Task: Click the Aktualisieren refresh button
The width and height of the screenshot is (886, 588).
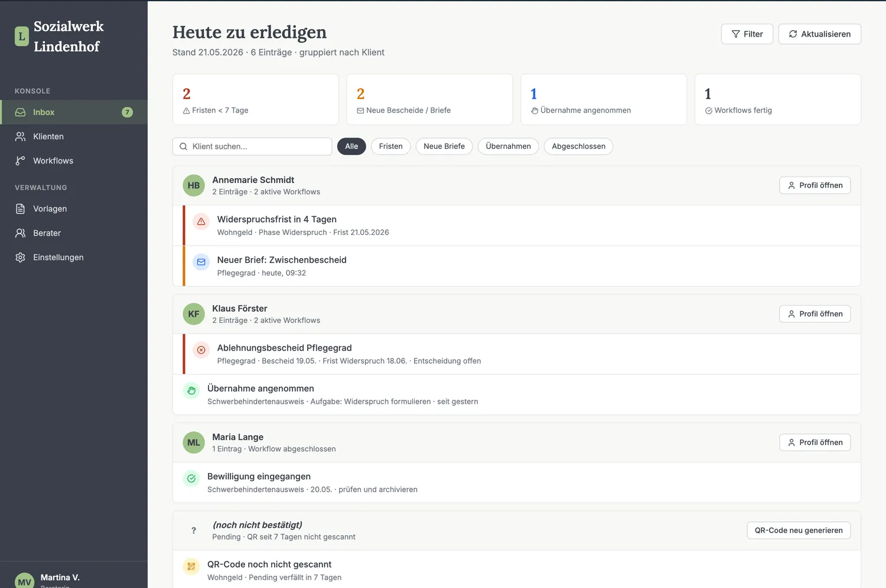Action: (x=820, y=34)
